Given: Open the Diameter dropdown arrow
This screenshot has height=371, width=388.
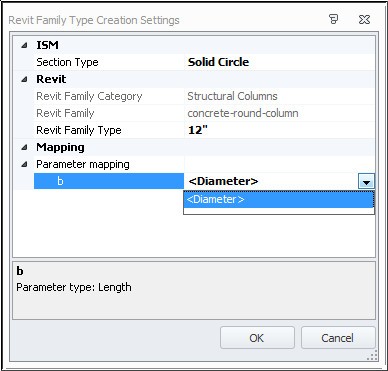Looking at the screenshot, I should (366, 182).
